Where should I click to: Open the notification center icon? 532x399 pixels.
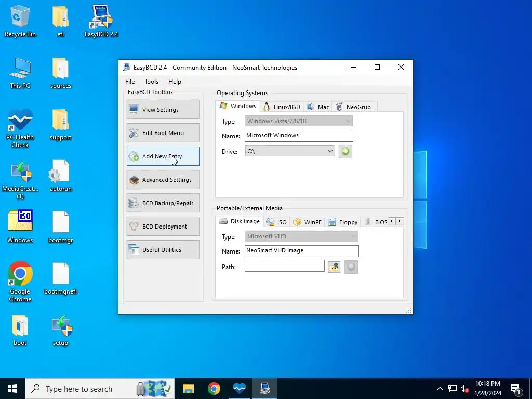click(516, 389)
